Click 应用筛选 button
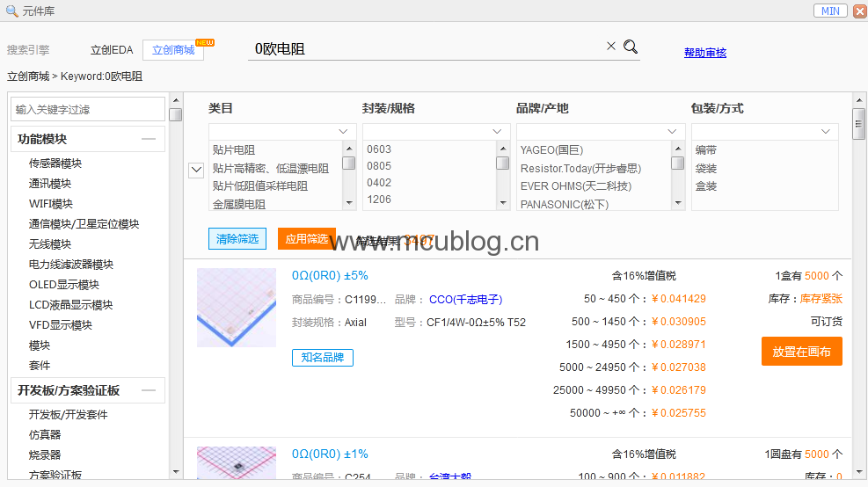The height and width of the screenshot is (487, 868). pyautogui.click(x=306, y=238)
